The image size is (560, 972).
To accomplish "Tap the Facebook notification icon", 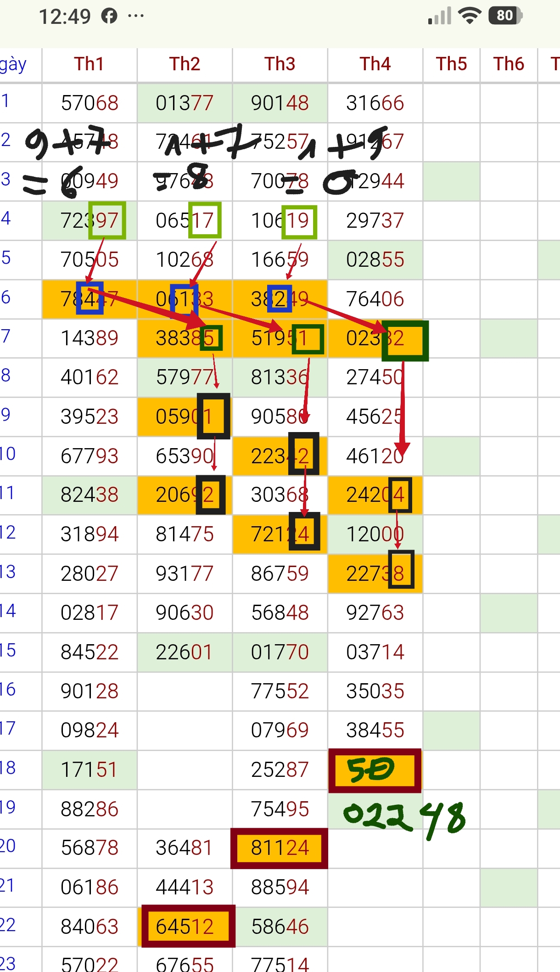I will (109, 17).
